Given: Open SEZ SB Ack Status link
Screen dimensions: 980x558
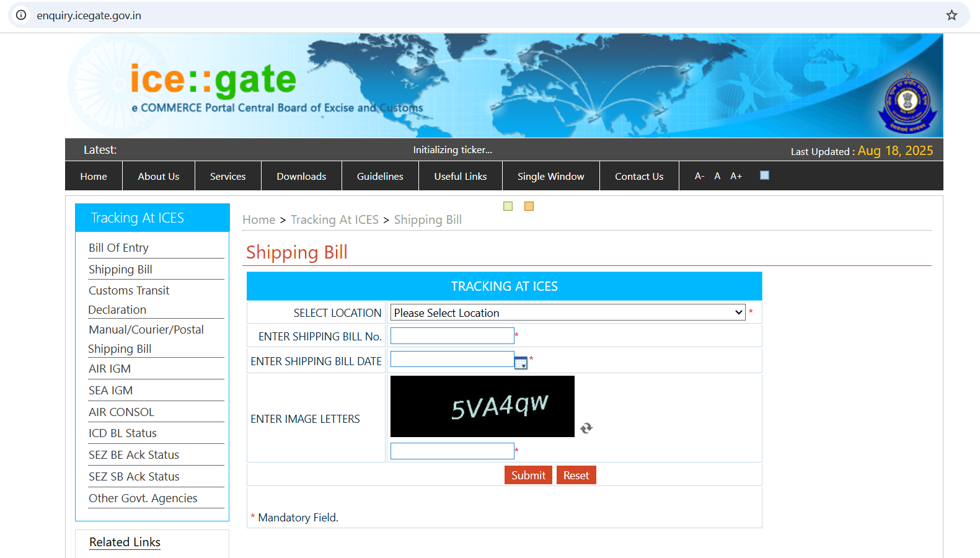Looking at the screenshot, I should [134, 476].
